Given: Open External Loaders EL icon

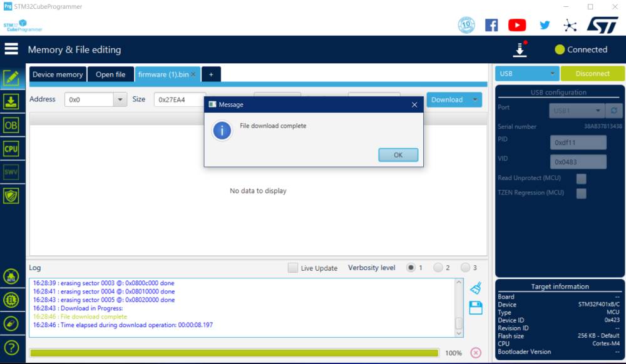Looking at the screenshot, I should (x=11, y=300).
